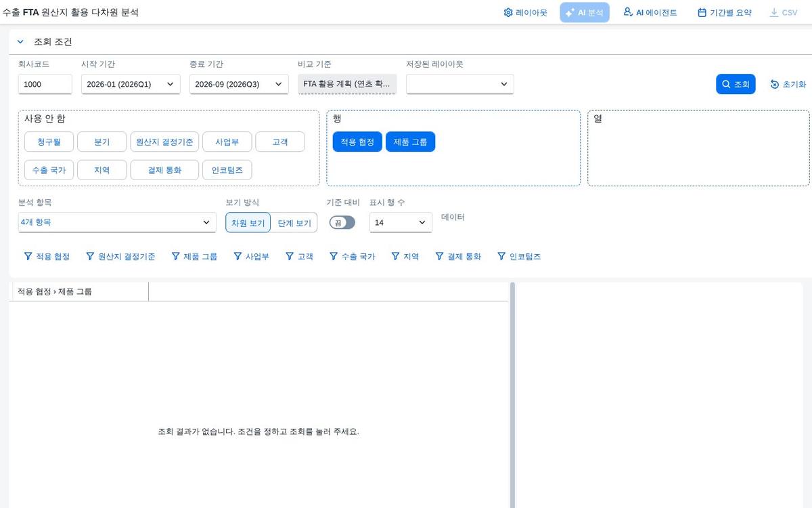Collapse the 조회 조건 section chevron
This screenshot has height=508, width=812.
coord(20,42)
